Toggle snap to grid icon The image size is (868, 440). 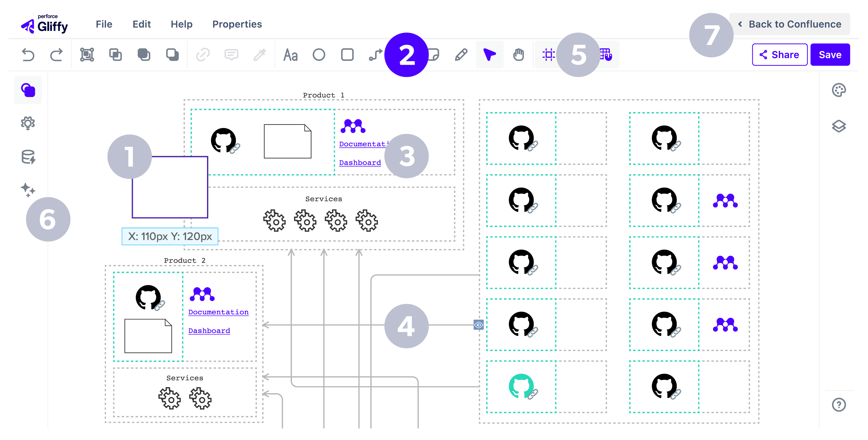tap(606, 55)
